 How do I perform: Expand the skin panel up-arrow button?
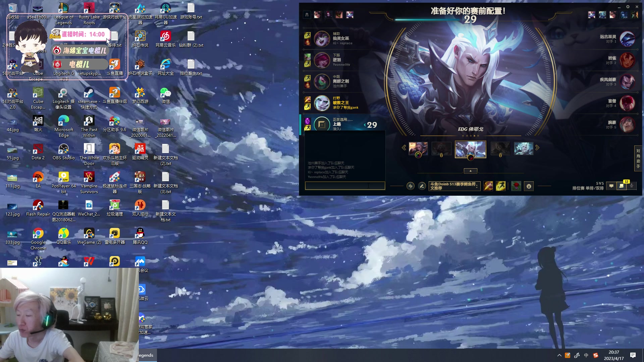pyautogui.click(x=470, y=171)
